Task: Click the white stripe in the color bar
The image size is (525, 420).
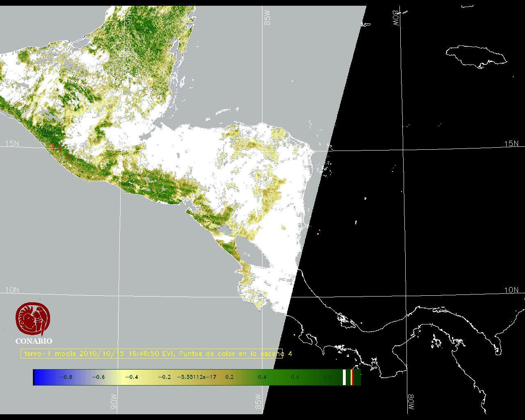Action: point(345,377)
